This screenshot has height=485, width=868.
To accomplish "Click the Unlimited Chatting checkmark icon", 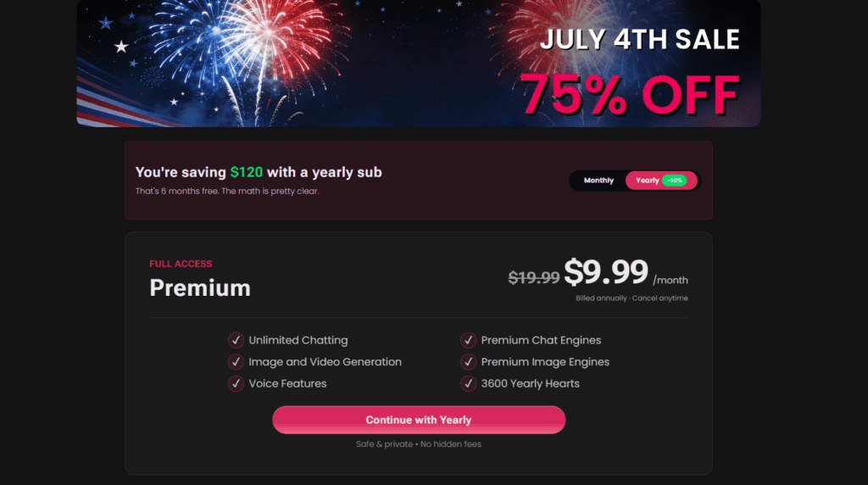I will pos(236,340).
